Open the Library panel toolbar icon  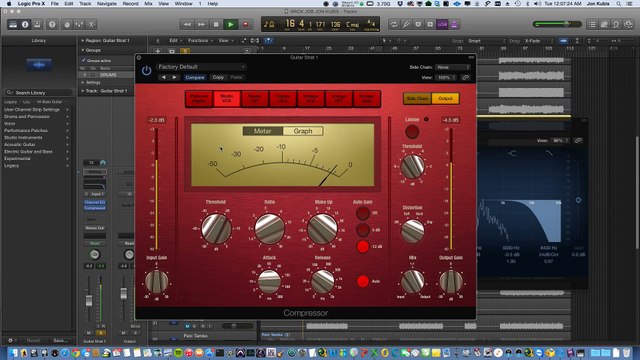pos(13,24)
